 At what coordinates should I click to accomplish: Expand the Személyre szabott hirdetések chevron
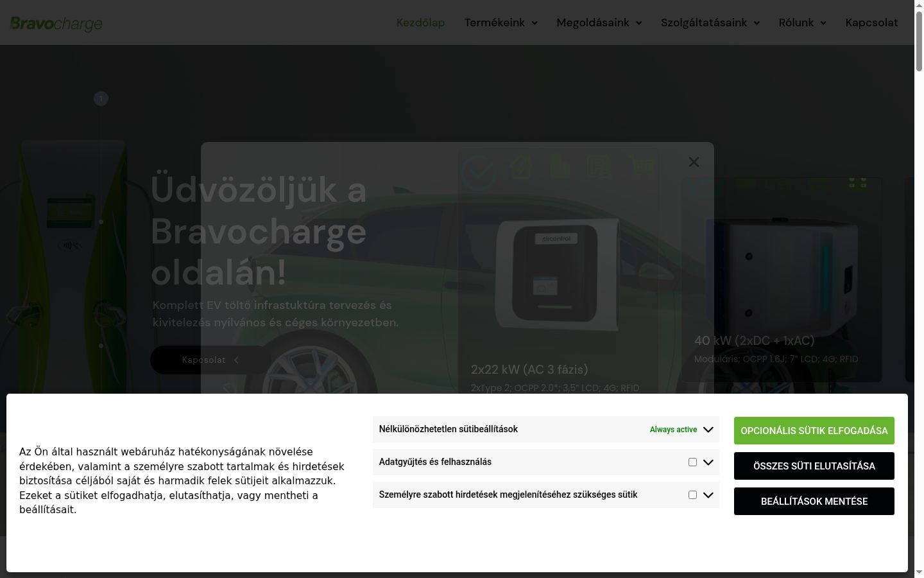[x=708, y=495]
